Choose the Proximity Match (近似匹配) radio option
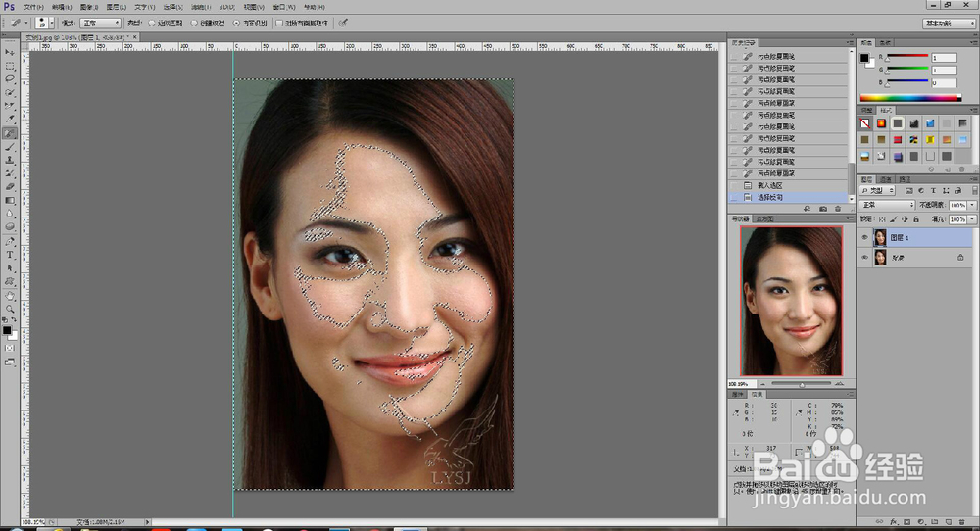The height and width of the screenshot is (531, 980). (151, 24)
